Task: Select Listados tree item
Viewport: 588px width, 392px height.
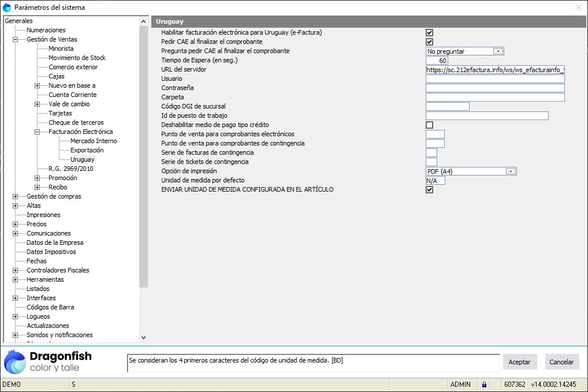Action: 38,289
